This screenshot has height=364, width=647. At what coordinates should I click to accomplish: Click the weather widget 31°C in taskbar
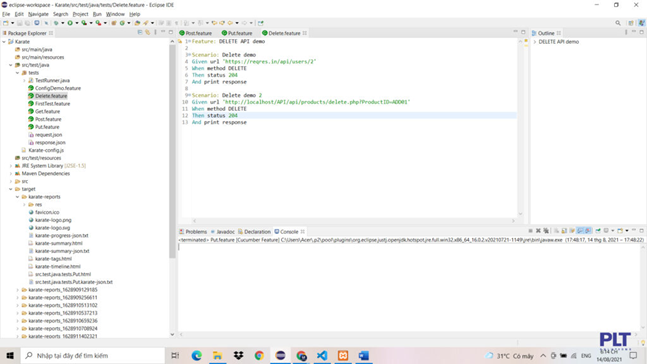point(510,356)
